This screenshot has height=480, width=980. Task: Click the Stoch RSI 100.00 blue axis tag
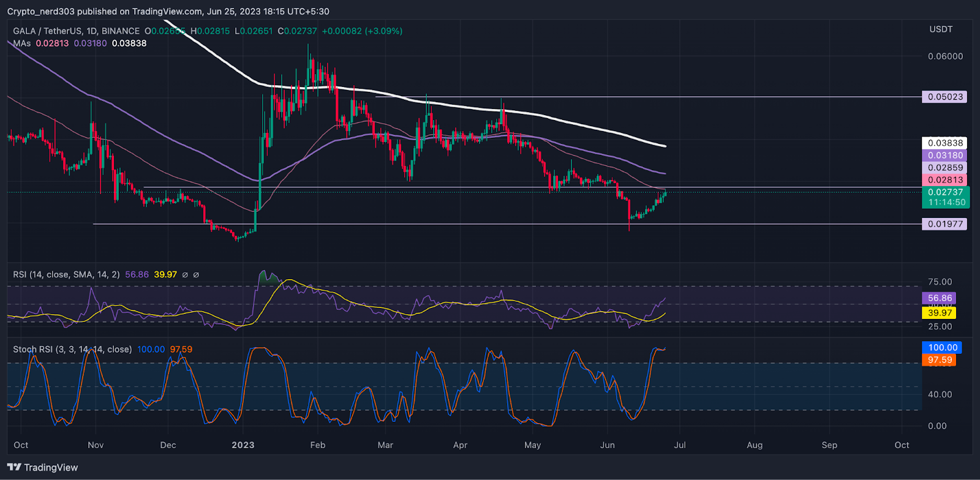point(942,348)
